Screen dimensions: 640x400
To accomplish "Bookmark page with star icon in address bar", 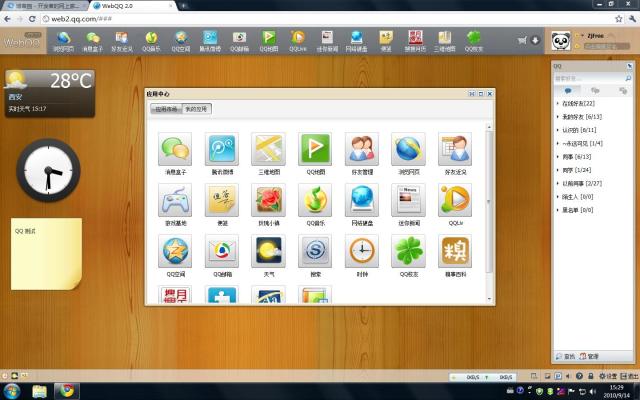I will tap(619, 19).
